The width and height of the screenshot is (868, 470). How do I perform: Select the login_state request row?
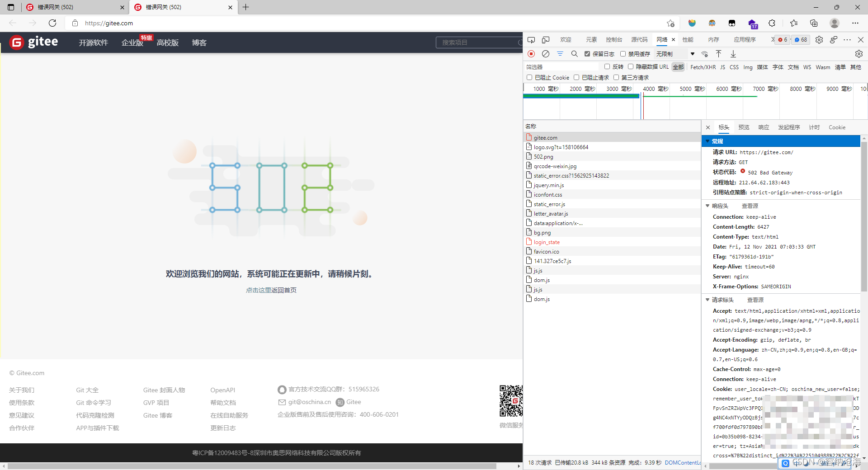612,242
